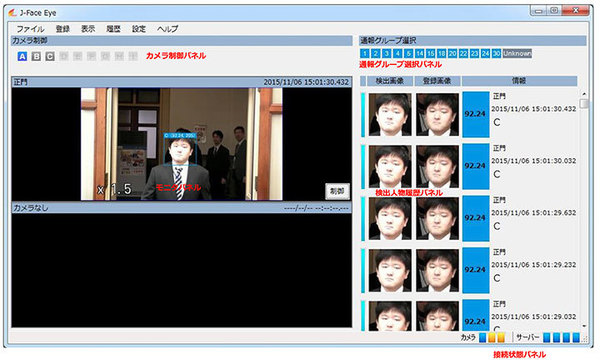Open the 履歴 menu
Viewport: 600px width, 364px height.
[113, 29]
